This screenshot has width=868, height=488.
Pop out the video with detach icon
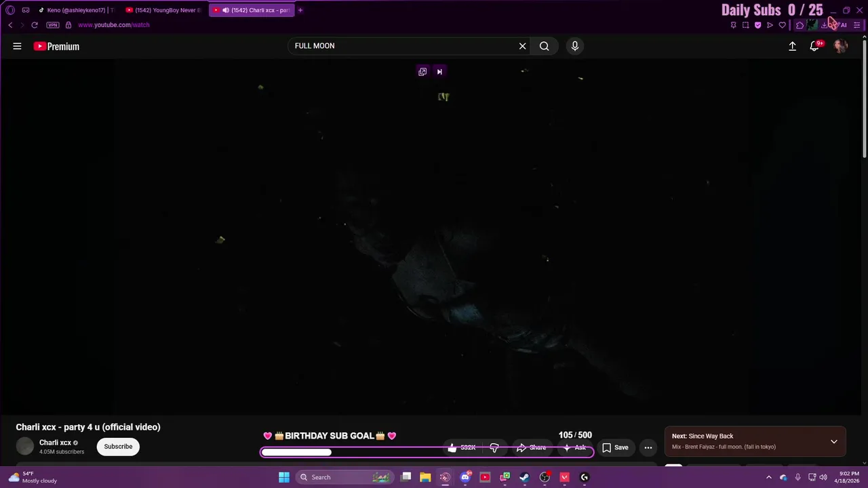pos(422,72)
